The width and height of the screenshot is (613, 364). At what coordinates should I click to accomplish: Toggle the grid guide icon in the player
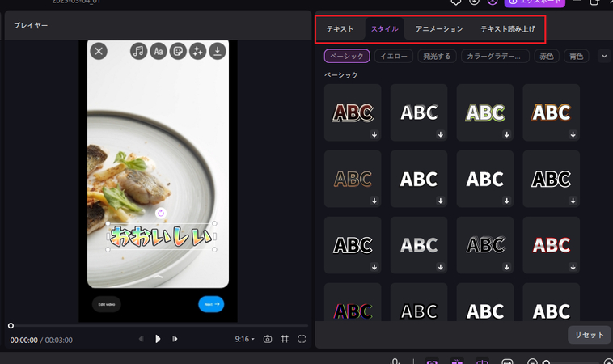click(285, 339)
